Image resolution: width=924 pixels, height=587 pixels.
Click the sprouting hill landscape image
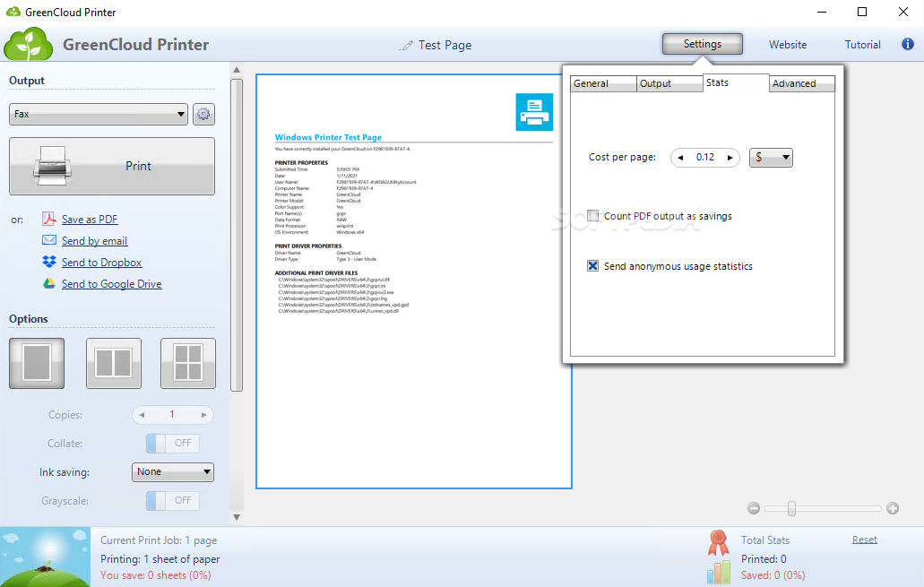[46, 557]
